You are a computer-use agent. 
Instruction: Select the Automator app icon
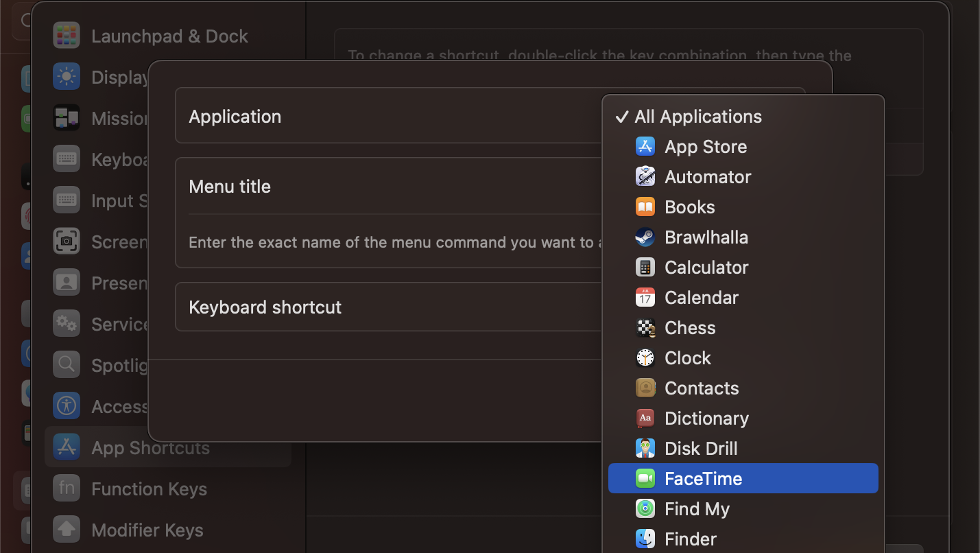pyautogui.click(x=645, y=176)
